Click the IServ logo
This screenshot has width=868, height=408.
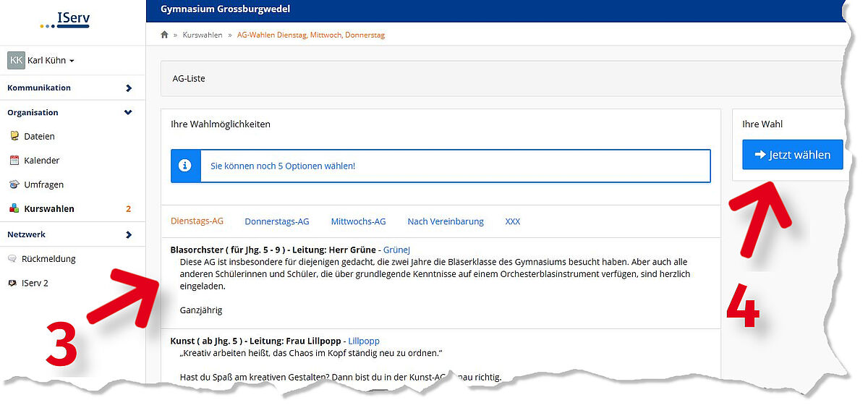click(65, 21)
